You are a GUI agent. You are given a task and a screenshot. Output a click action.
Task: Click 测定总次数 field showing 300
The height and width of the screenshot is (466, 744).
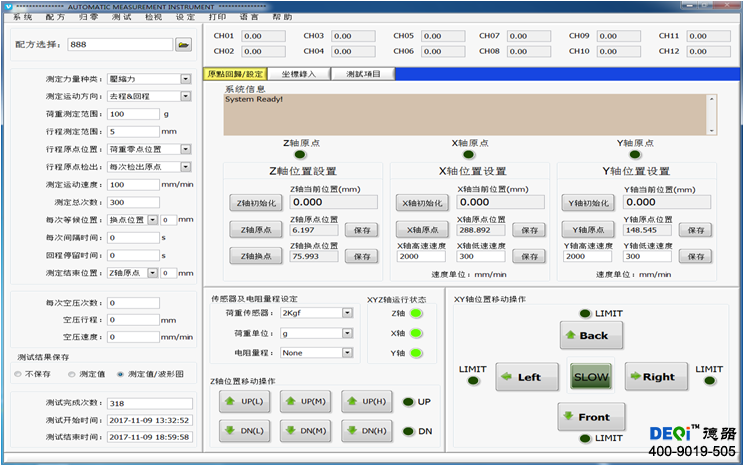tap(133, 203)
